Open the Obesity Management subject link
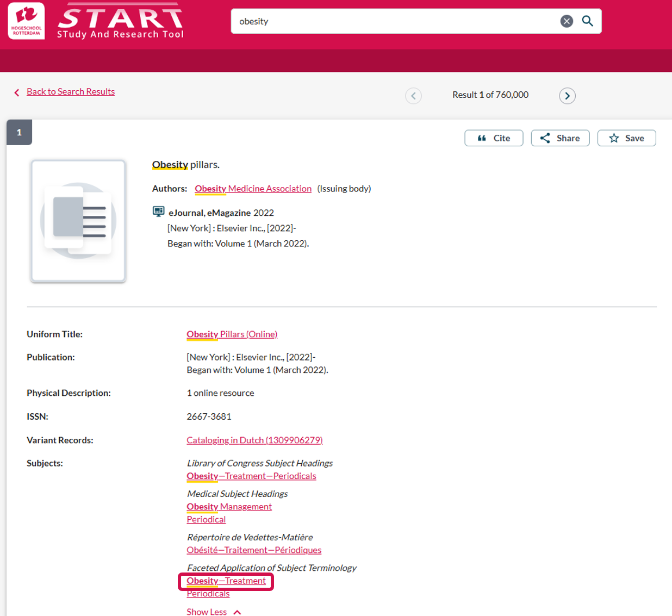This screenshot has width=672, height=616. click(x=229, y=507)
